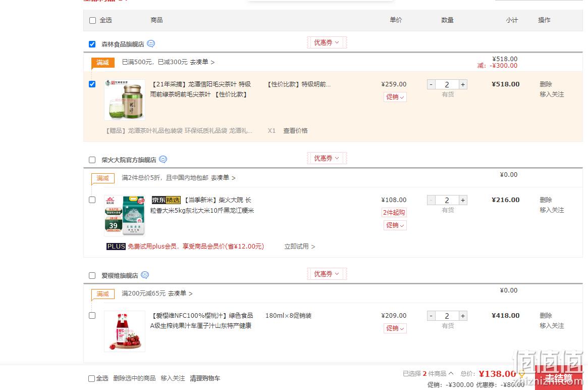Expand 优惠券 dropdown for 森林食品旗舰店
This screenshot has width=588, height=390.
(327, 42)
